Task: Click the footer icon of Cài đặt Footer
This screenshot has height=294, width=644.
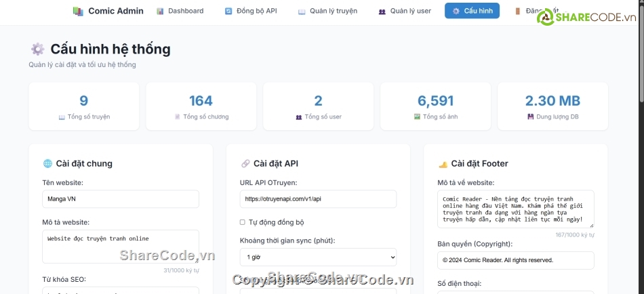Action: [443, 164]
